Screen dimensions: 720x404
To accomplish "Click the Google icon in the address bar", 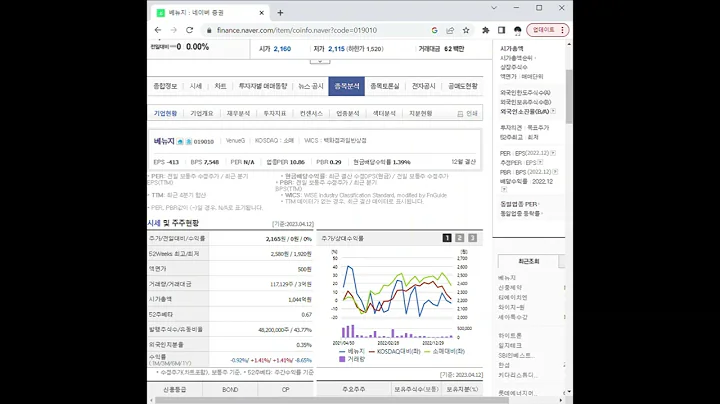I will pyautogui.click(x=434, y=30).
